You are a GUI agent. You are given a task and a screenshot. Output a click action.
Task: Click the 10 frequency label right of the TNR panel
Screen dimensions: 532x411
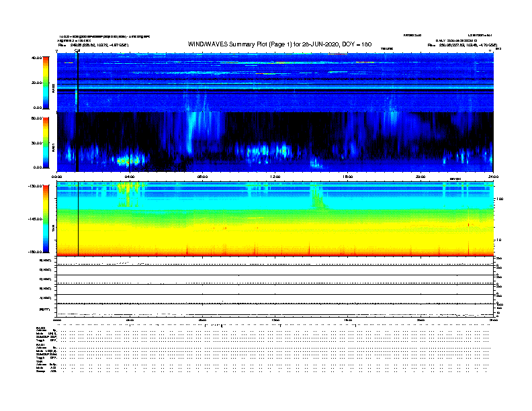point(498,240)
